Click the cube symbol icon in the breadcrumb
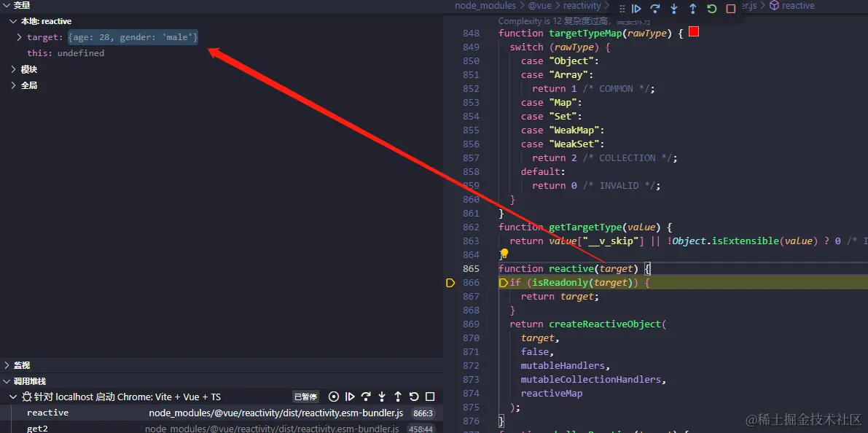 [x=775, y=6]
